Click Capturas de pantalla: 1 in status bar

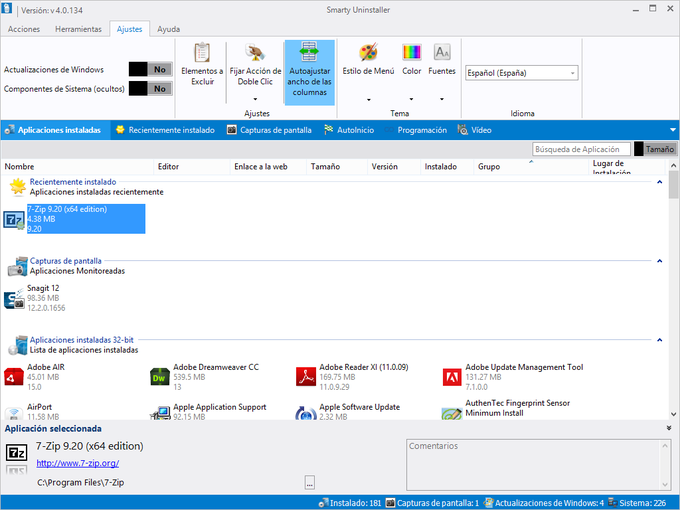pyautogui.click(x=432, y=503)
